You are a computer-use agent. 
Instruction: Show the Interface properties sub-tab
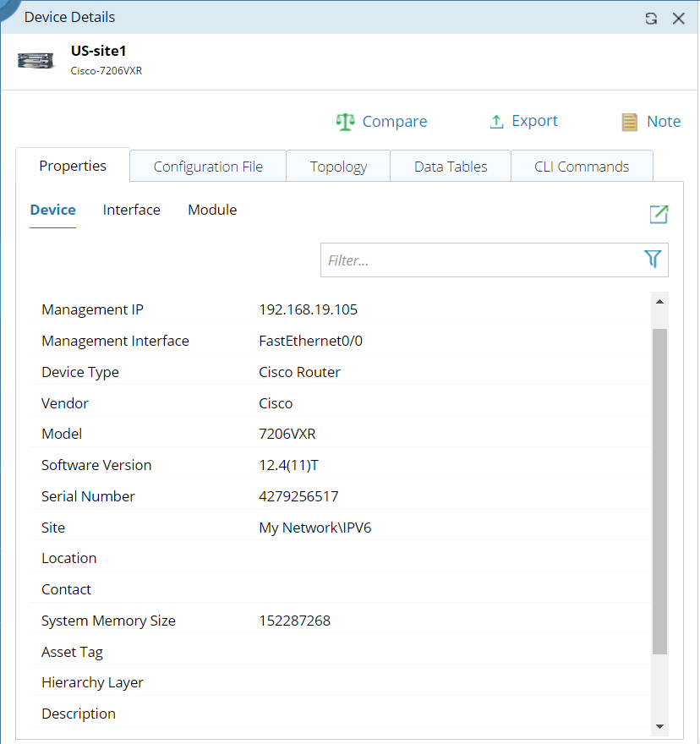(x=131, y=210)
